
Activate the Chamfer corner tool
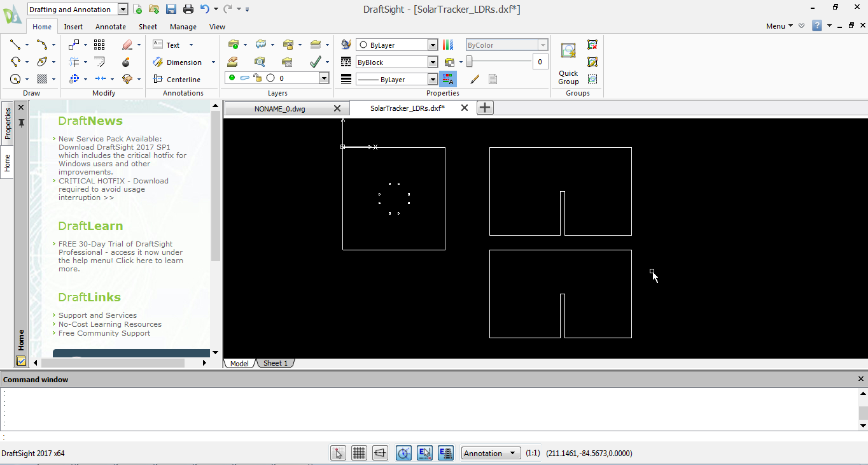click(99, 62)
